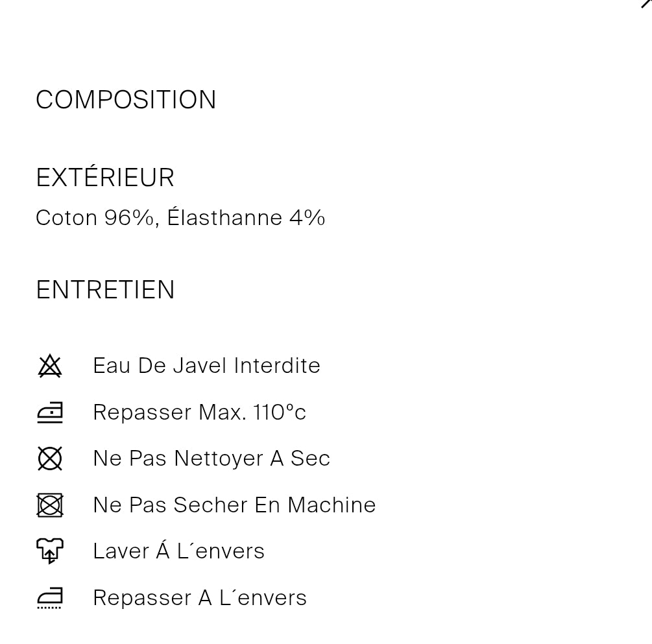This screenshot has height=644, width=652.
Task: Click the EXTÉRIEUR section heading
Action: click(x=105, y=178)
